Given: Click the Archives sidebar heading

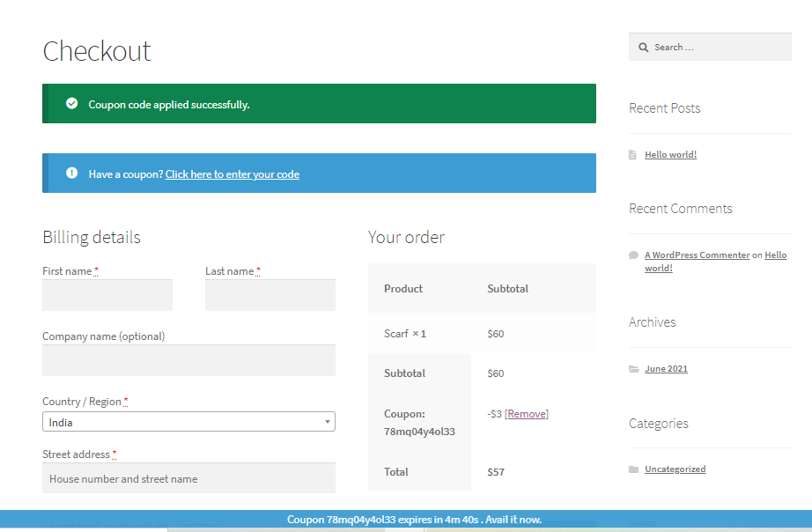Looking at the screenshot, I should [652, 322].
